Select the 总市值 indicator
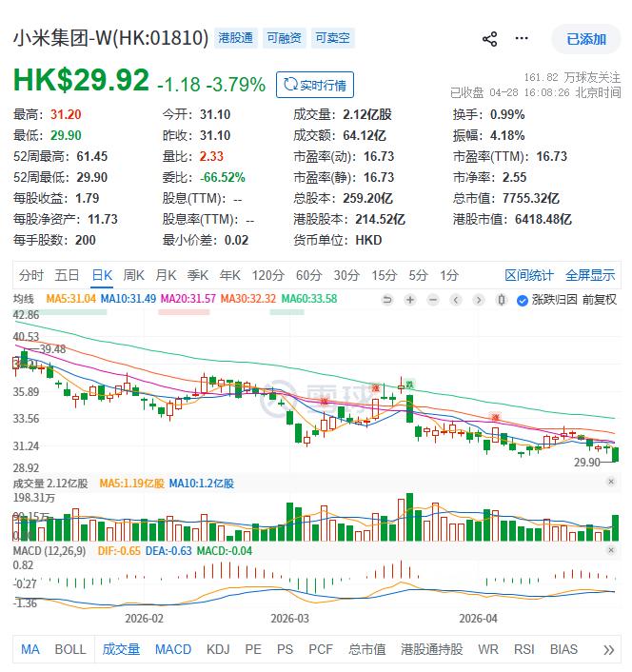632x672 pixels. [x=366, y=649]
